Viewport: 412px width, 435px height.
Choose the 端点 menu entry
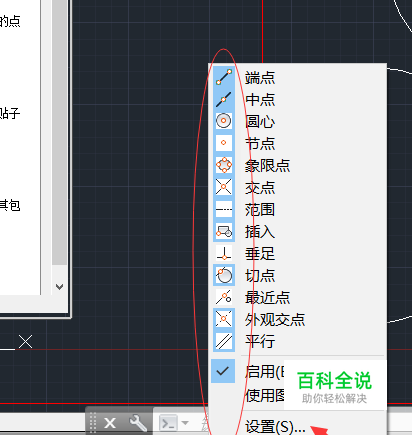[x=260, y=78]
